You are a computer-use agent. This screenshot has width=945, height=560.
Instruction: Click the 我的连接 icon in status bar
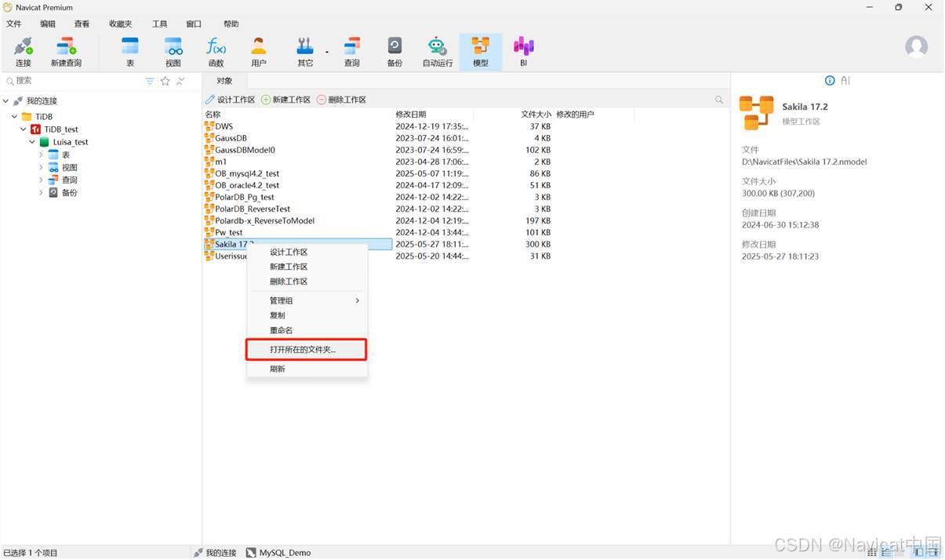(198, 553)
